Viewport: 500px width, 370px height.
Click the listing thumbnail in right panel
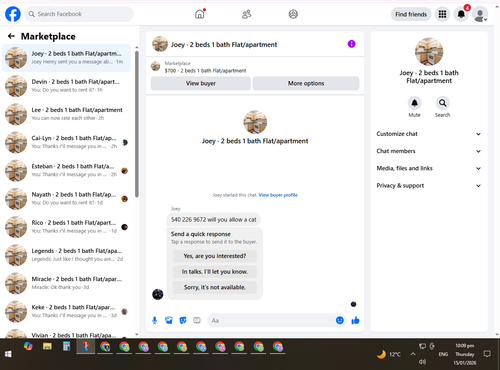pyautogui.click(x=429, y=52)
